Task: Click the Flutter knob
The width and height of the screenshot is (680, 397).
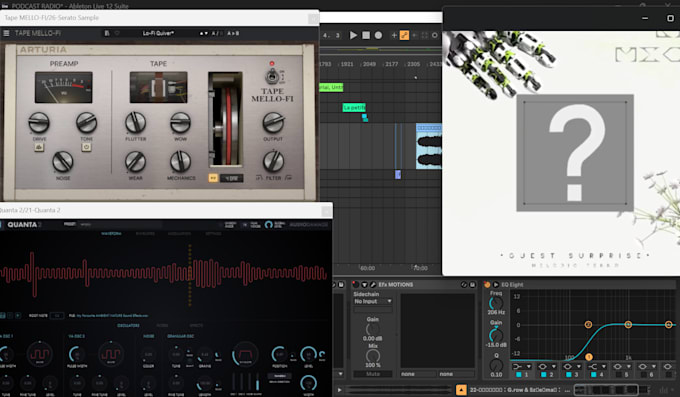Action: tap(135, 123)
